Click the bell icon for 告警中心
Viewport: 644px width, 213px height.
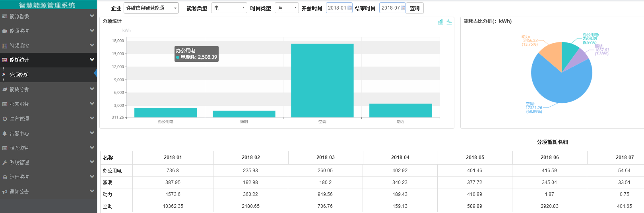point(5,134)
